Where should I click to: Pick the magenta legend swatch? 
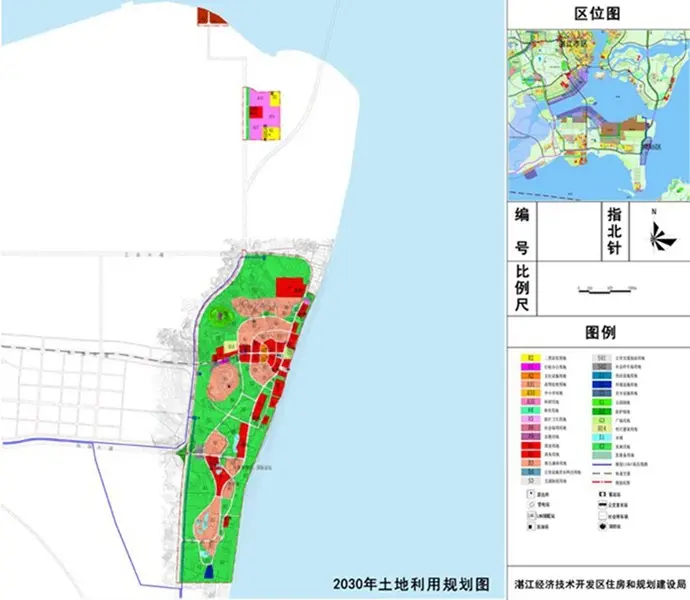(531, 367)
